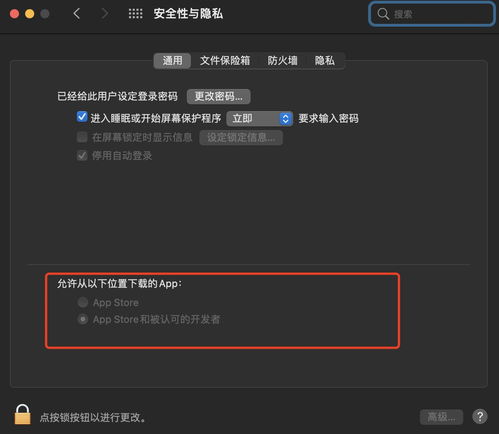Switch to the 防火墙 tab
The height and width of the screenshot is (434, 499).
click(282, 61)
